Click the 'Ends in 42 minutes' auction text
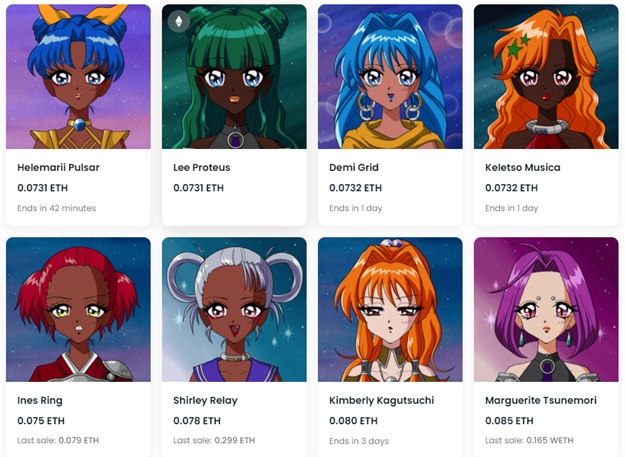 (57, 208)
